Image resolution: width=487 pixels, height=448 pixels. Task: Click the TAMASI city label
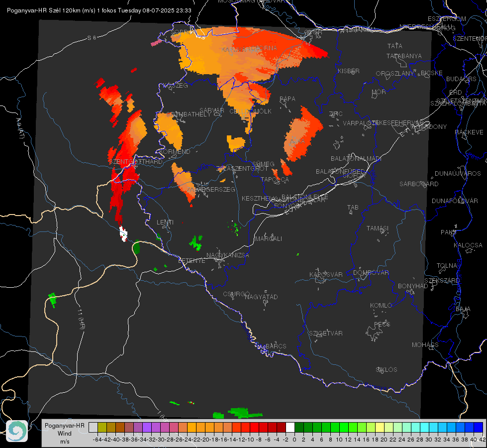point(378,228)
